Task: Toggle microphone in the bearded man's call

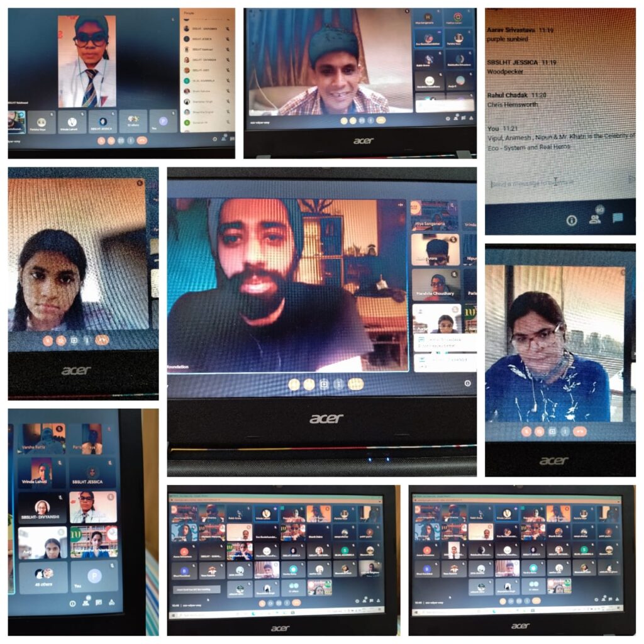Action: tap(294, 384)
